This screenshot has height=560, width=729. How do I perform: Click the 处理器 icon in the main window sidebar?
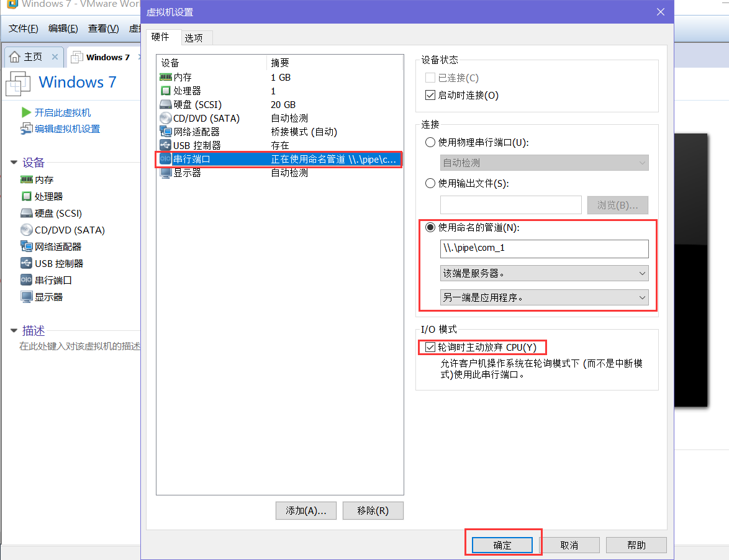pyautogui.click(x=27, y=196)
